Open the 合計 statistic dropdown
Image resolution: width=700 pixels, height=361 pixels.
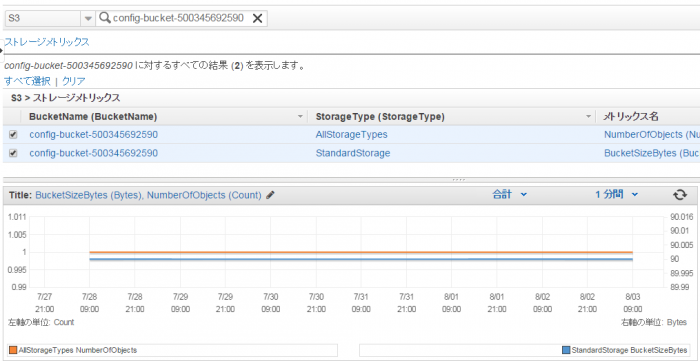coord(510,195)
